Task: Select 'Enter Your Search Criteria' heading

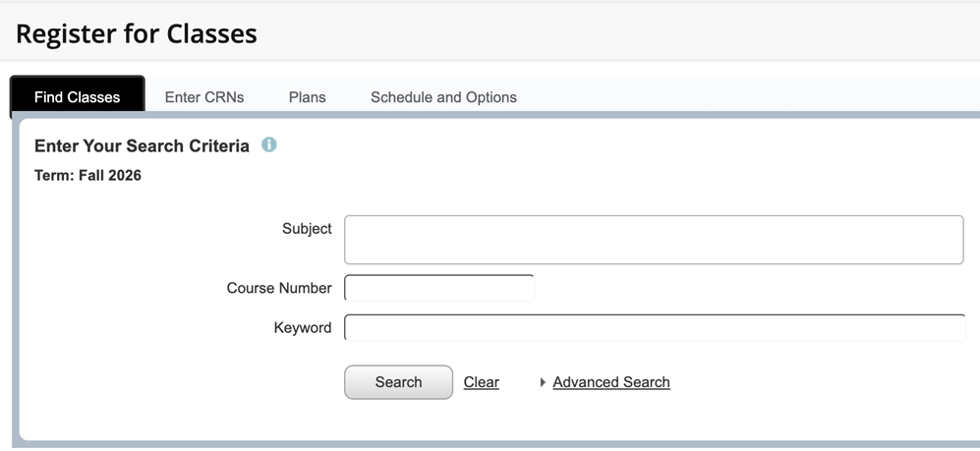Action: click(x=142, y=146)
